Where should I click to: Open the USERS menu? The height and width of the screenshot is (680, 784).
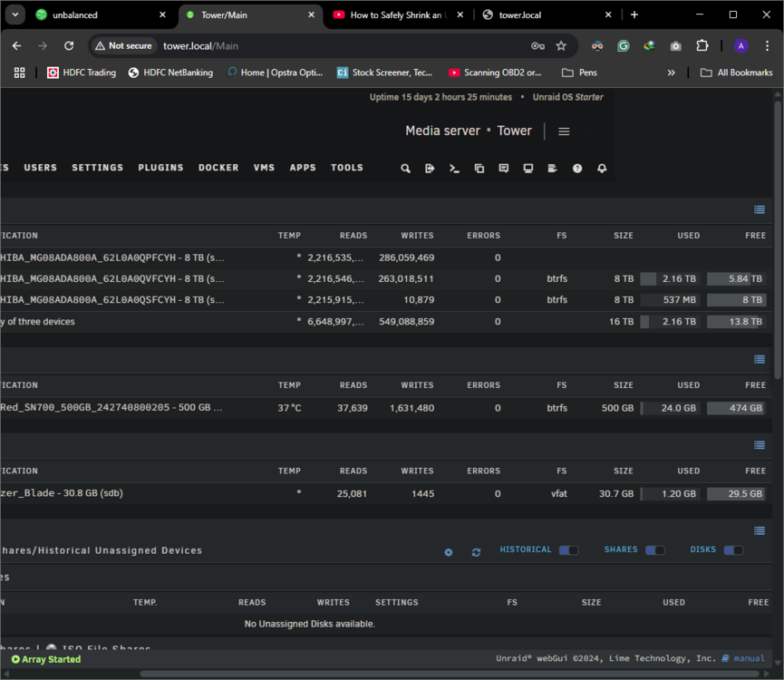pyautogui.click(x=41, y=168)
